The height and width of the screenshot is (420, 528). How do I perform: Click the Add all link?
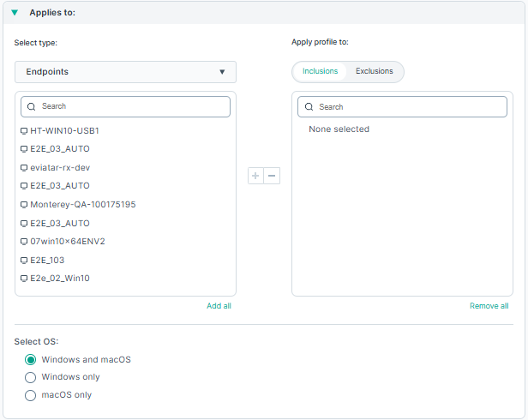point(219,306)
